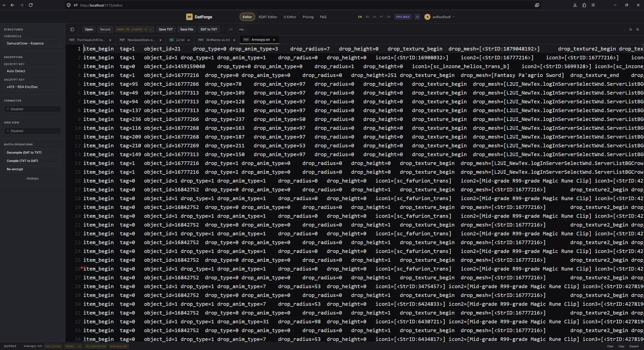Switch language to PT
Image resolution: width=644 pixels, height=350 pixels.
pyautogui.click(x=382, y=17)
